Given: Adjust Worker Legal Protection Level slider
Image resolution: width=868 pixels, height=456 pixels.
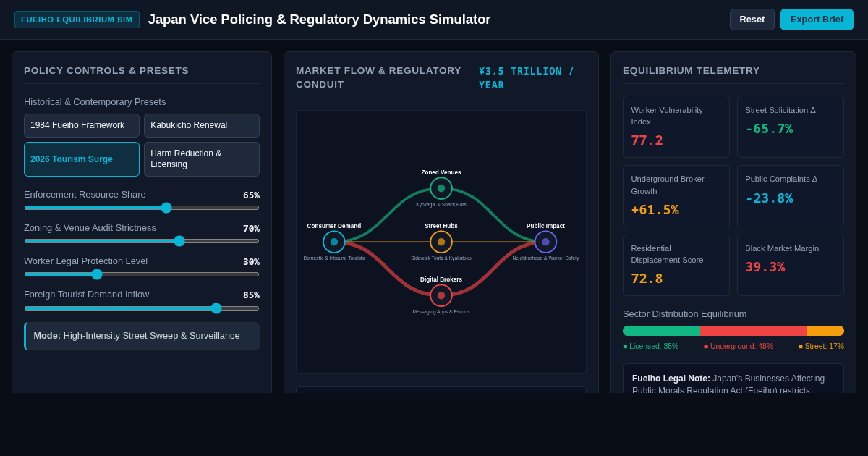Looking at the screenshot, I should click(142, 274).
